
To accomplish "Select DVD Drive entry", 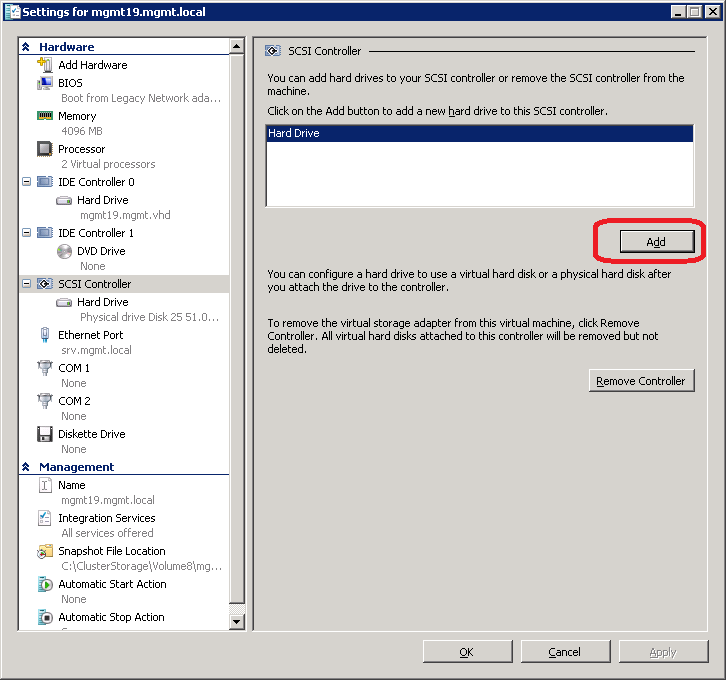I will point(101,251).
